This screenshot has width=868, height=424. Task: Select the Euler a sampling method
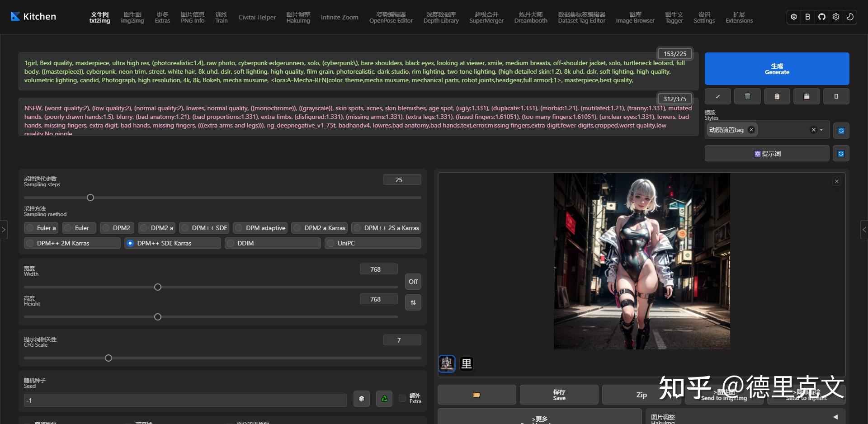(41, 228)
